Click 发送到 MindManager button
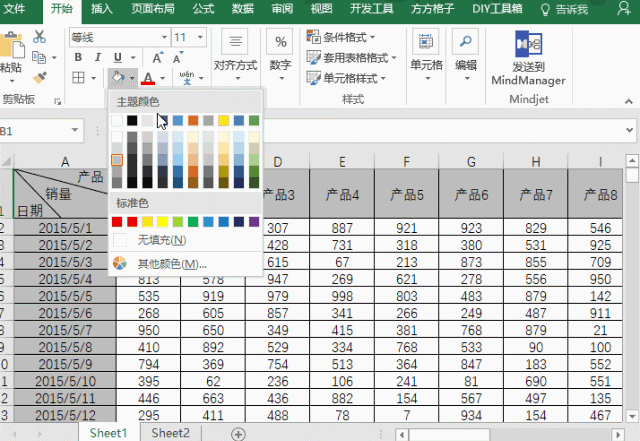Viewport: 640px width, 441px height. tap(529, 58)
